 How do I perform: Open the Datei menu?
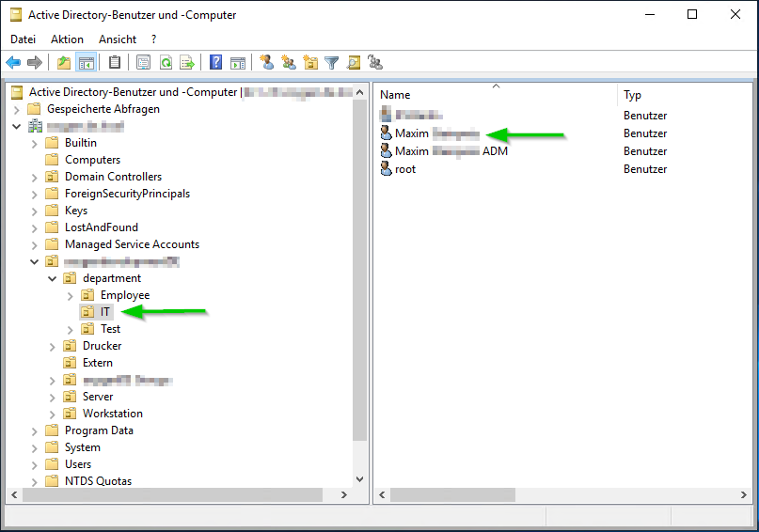coord(24,39)
